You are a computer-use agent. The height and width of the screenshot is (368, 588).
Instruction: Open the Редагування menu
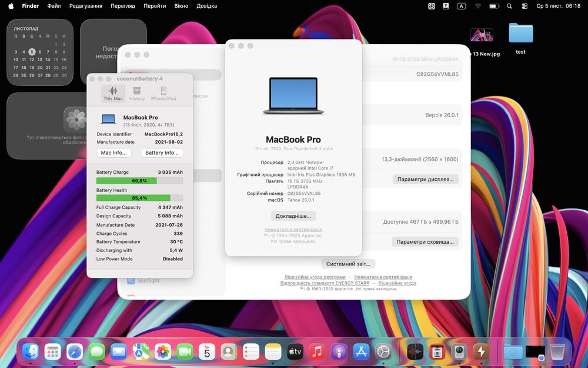(x=85, y=6)
